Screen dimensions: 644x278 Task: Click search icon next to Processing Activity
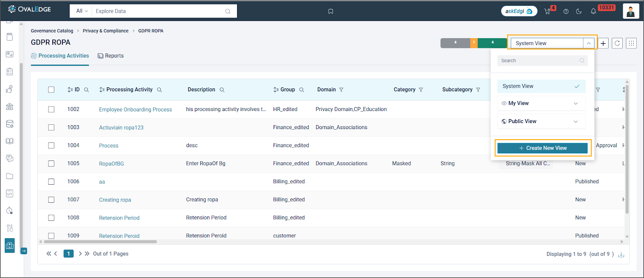(x=159, y=90)
